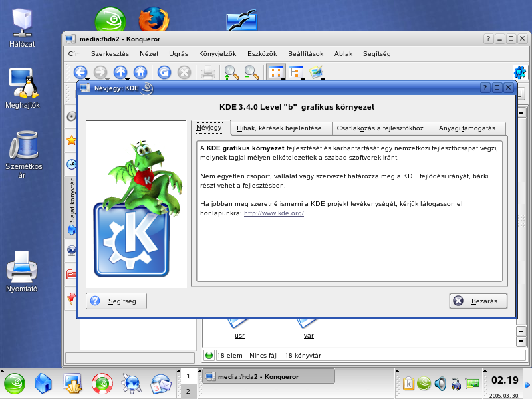Click the green status indicator in status bar
The image size is (532, 399).
point(209,355)
